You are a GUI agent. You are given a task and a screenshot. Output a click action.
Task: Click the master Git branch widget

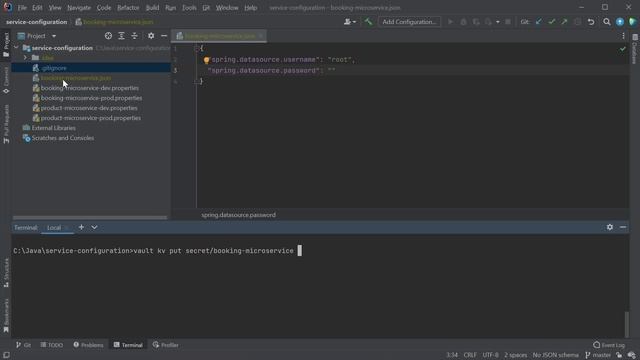point(598,355)
